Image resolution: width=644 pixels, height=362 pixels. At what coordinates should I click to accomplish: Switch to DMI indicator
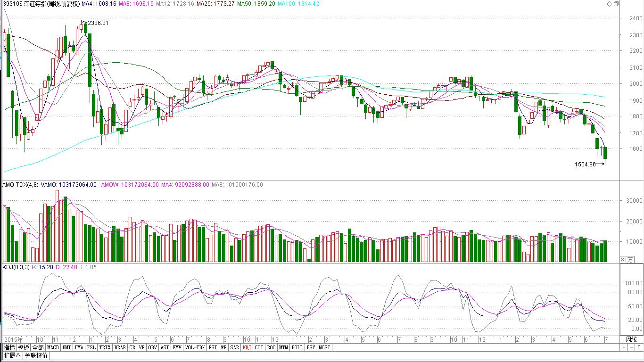coord(66,347)
